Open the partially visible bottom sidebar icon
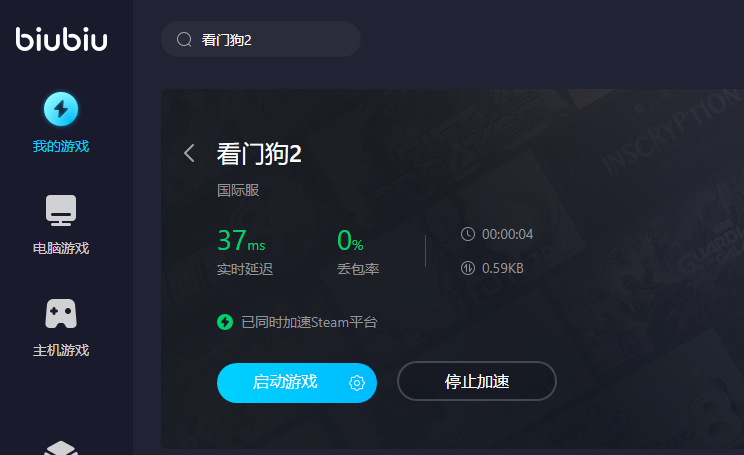Screen dimensions: 744x455 tap(61, 448)
